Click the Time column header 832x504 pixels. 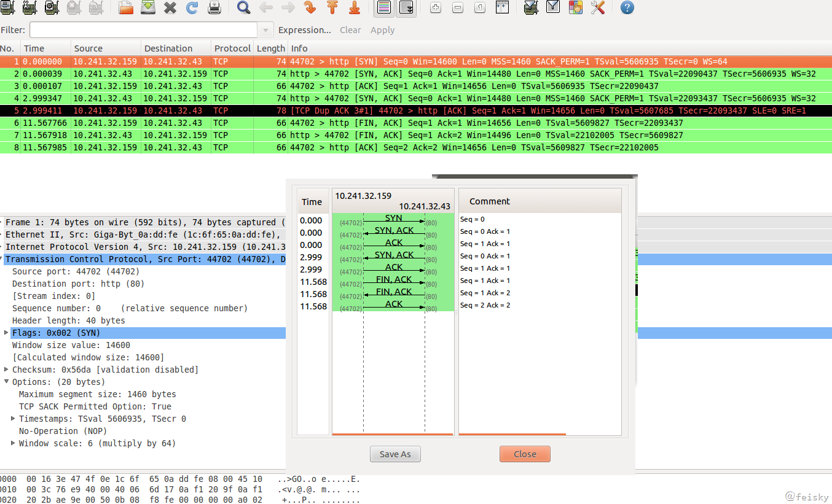[34, 48]
